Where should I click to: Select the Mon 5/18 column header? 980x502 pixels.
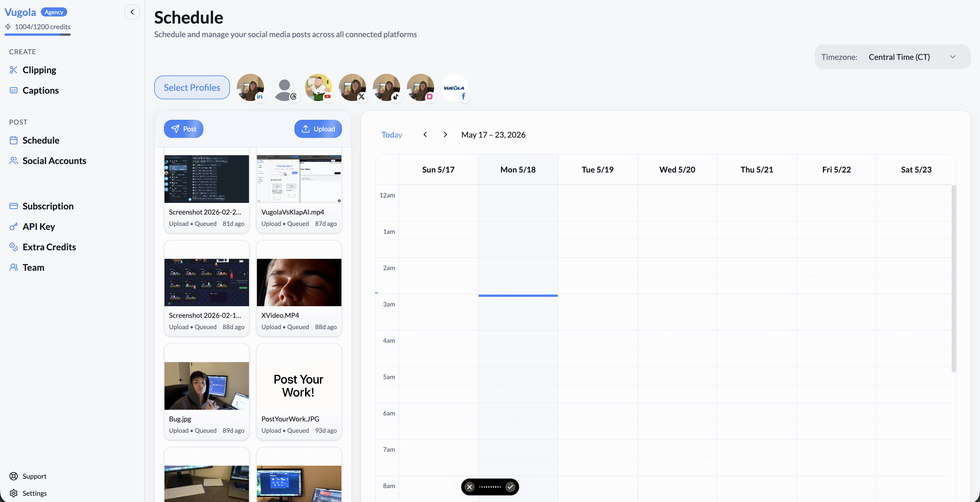pos(518,170)
